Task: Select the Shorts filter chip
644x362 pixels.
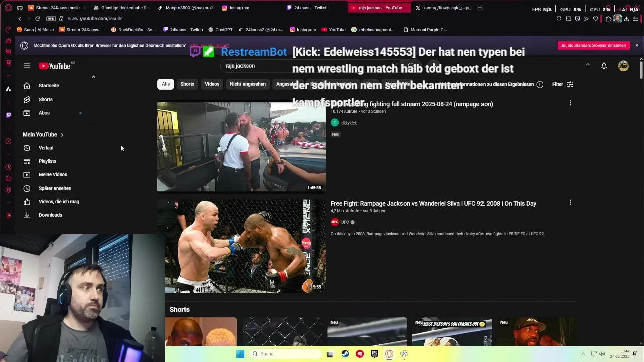Action: (x=187, y=84)
